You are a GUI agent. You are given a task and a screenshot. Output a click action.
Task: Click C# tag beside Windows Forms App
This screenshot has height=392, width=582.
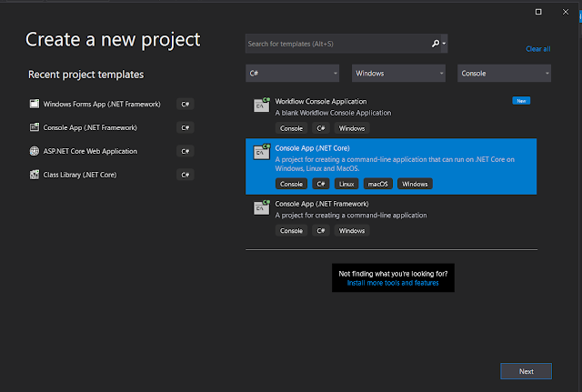pos(186,105)
